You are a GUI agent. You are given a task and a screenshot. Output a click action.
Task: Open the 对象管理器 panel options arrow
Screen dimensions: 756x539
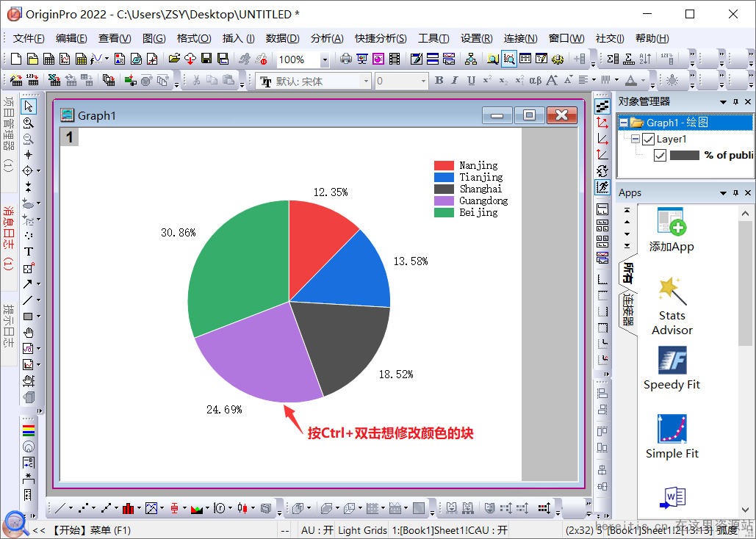tap(723, 102)
